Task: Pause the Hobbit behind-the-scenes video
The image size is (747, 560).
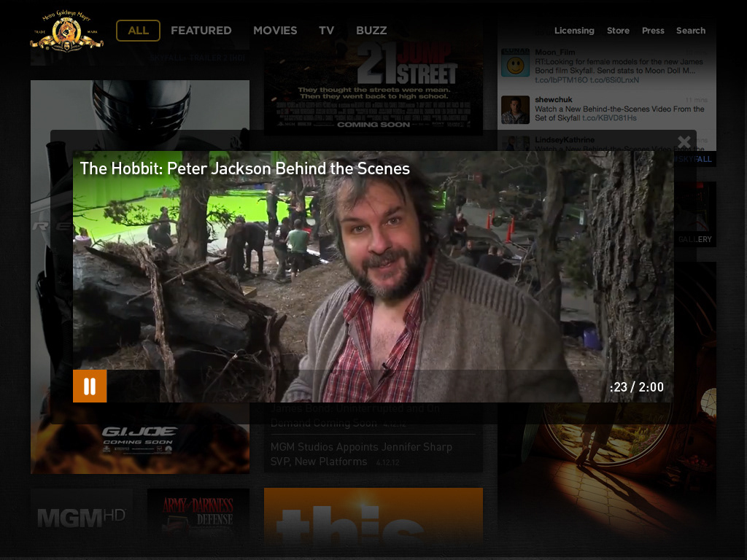Action: coord(90,386)
